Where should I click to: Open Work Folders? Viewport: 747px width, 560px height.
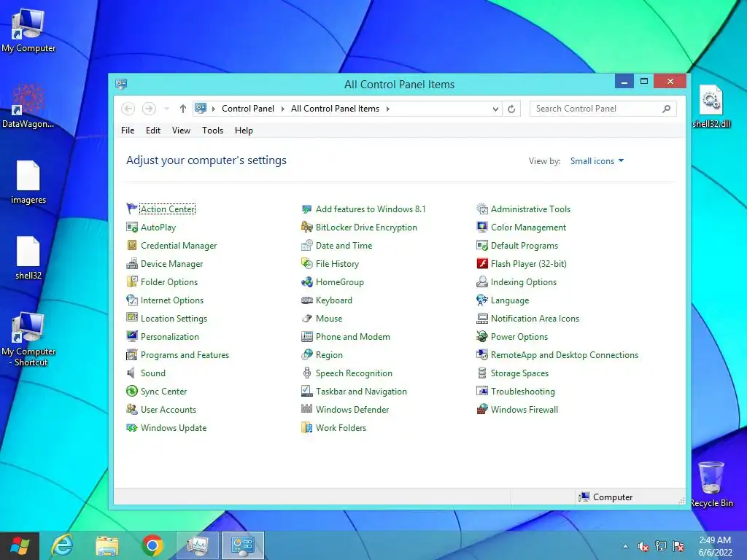tap(341, 427)
